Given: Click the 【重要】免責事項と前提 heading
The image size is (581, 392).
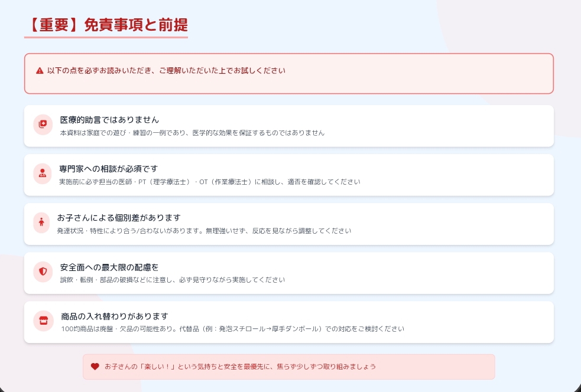Looking at the screenshot, I should click(x=106, y=25).
